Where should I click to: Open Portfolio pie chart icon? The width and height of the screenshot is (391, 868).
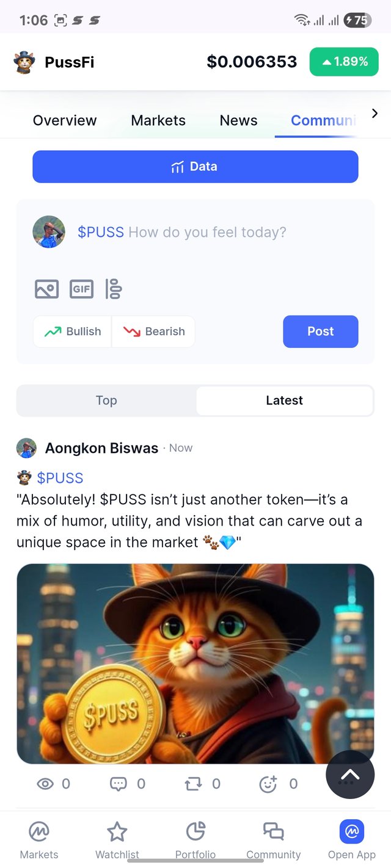point(195,831)
